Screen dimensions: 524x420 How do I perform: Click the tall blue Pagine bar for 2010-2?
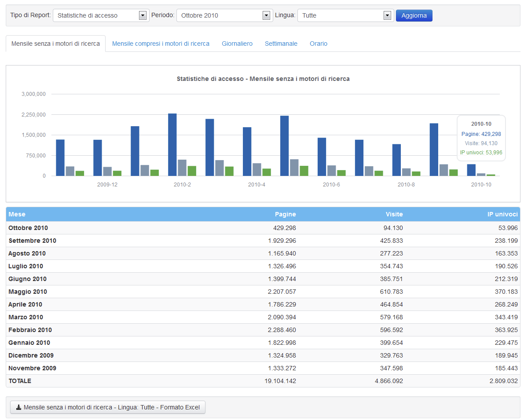pos(172,145)
